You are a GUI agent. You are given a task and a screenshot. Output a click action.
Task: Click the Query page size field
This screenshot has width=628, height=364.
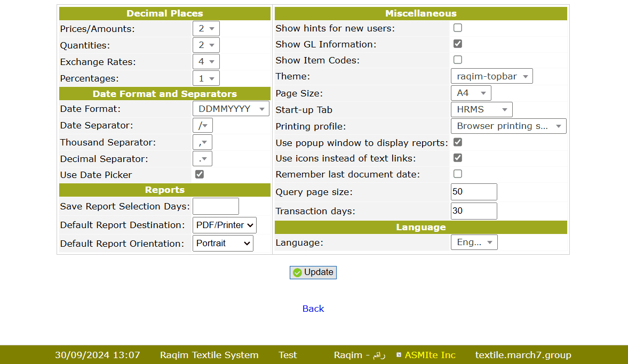(x=474, y=192)
